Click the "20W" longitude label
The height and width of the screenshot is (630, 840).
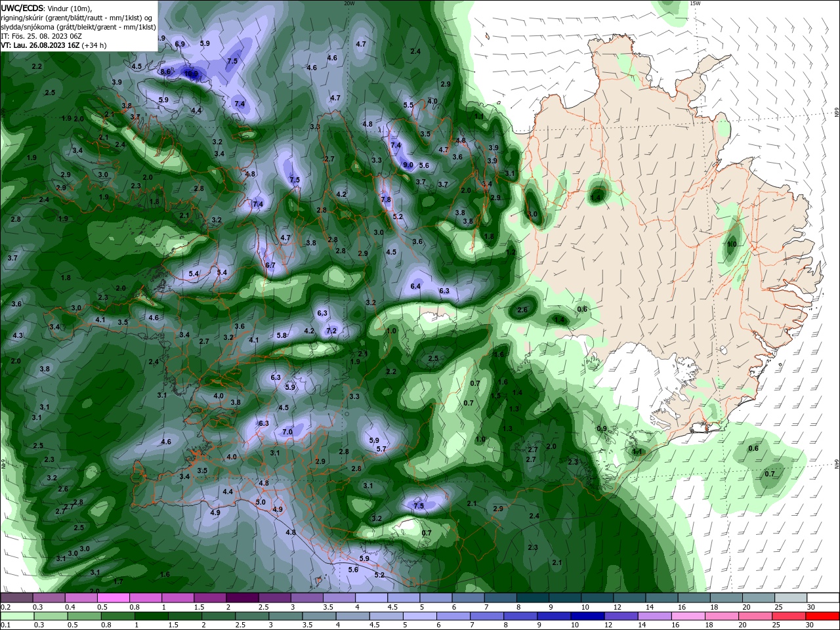click(348, 3)
